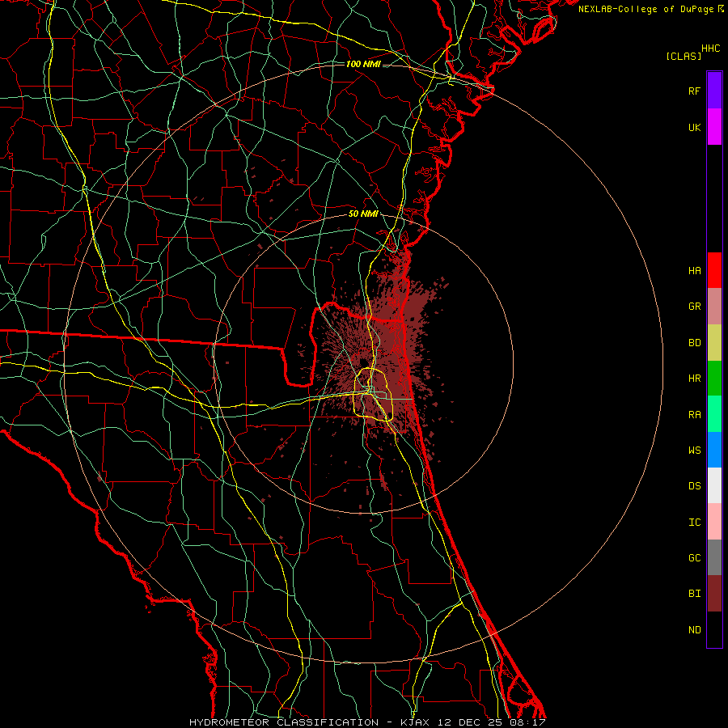Viewport: 728px width, 728px height.
Task: Click the "HHC" product label
Action: pyautogui.click(x=711, y=49)
